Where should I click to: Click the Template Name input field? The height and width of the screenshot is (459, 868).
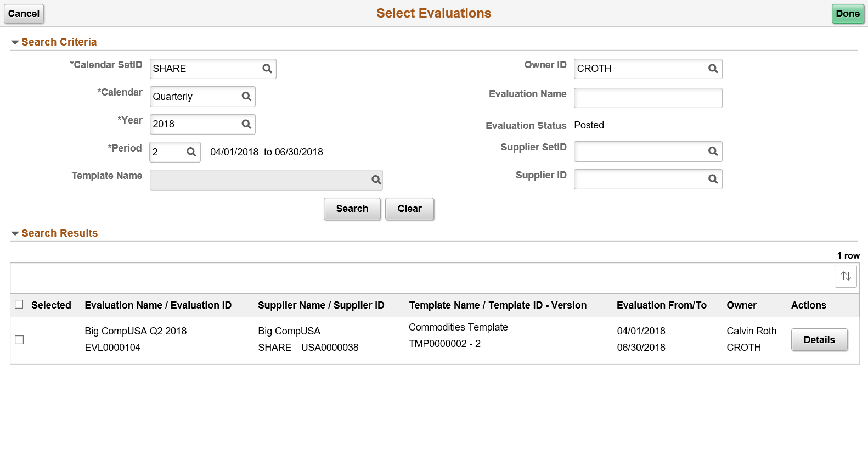(x=266, y=180)
